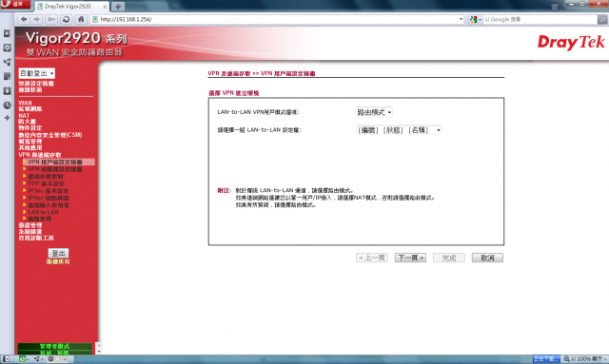Image resolution: width=609 pixels, height=364 pixels.
Task: Open the 自動登出 auto logout dropdown
Action: click(x=37, y=73)
